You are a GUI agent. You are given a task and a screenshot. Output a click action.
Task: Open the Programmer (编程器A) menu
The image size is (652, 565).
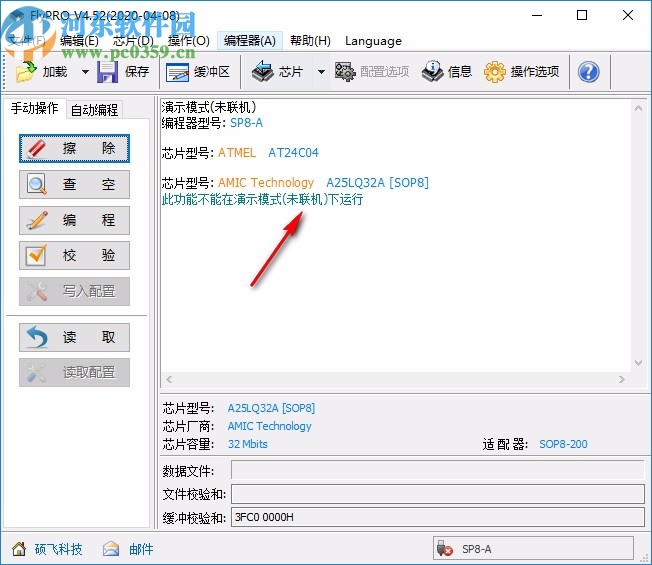point(250,41)
